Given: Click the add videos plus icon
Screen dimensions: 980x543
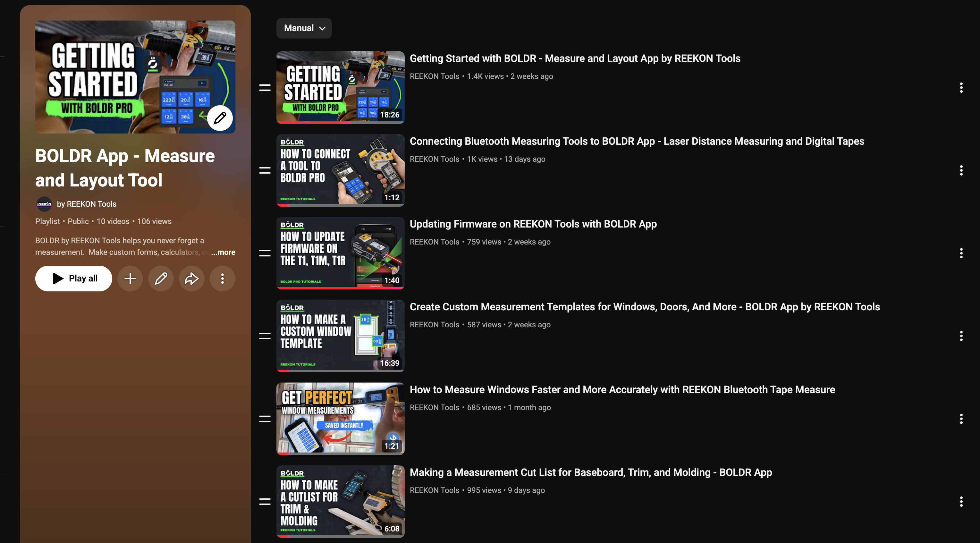Looking at the screenshot, I should point(130,278).
